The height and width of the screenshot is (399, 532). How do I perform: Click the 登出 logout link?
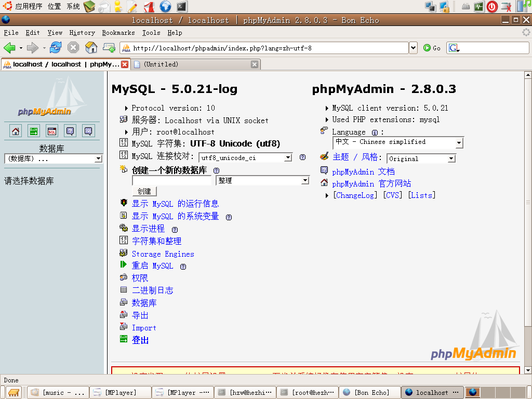point(140,340)
